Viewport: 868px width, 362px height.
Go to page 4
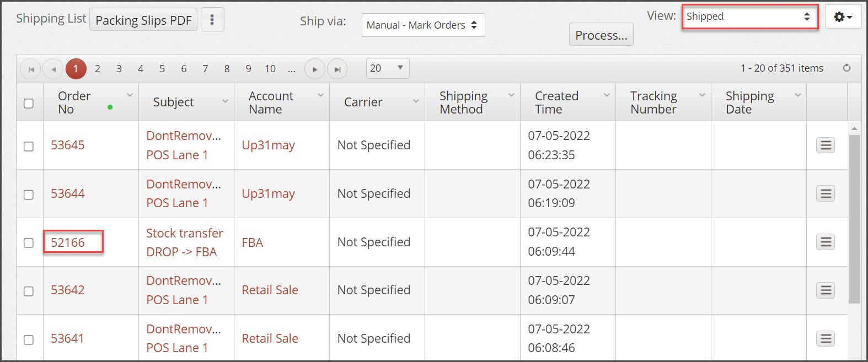pyautogui.click(x=141, y=69)
